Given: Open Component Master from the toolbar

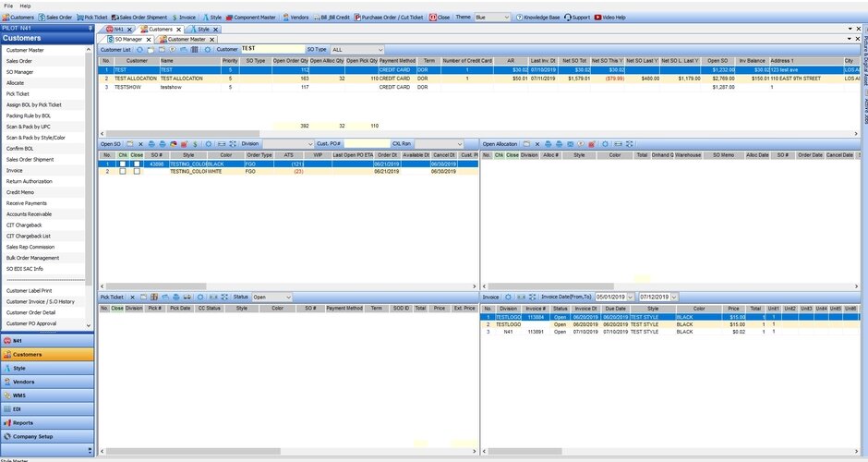Looking at the screenshot, I should pos(250,18).
